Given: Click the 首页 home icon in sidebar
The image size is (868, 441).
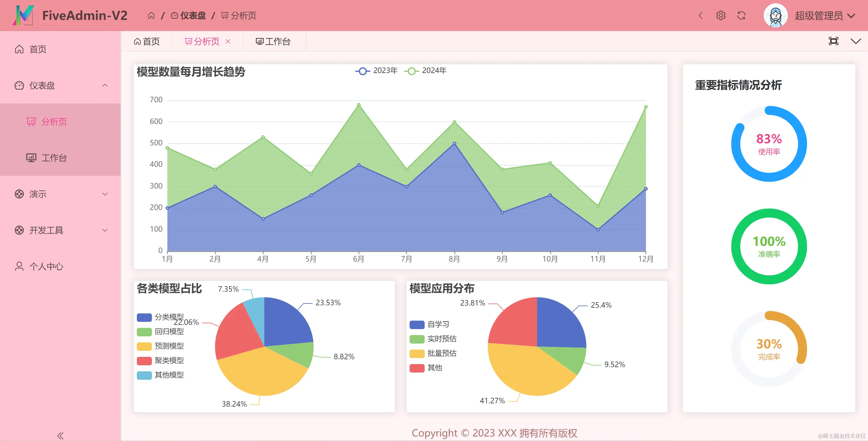Looking at the screenshot, I should coord(19,49).
